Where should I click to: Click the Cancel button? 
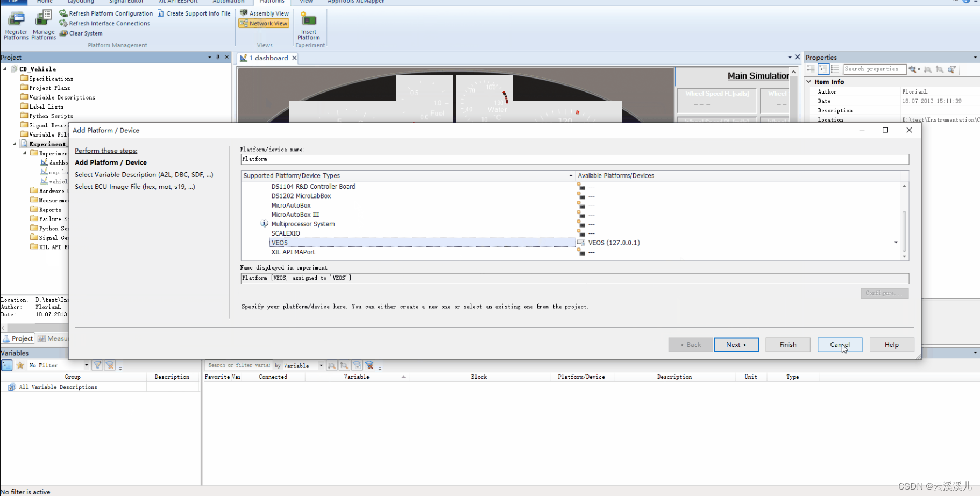[840, 345]
